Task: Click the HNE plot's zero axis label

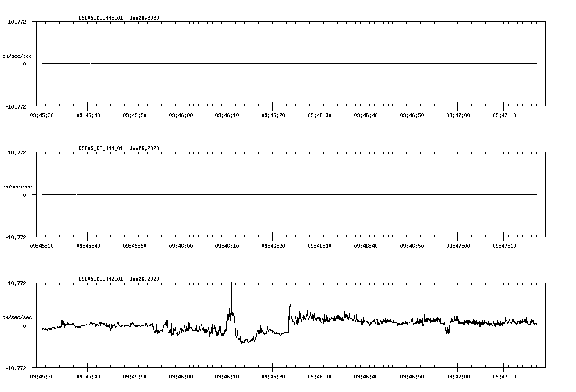Action: coord(25,64)
